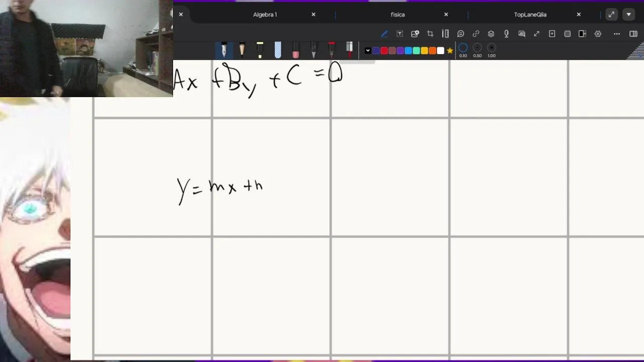Add a comment bubble

[460, 34]
